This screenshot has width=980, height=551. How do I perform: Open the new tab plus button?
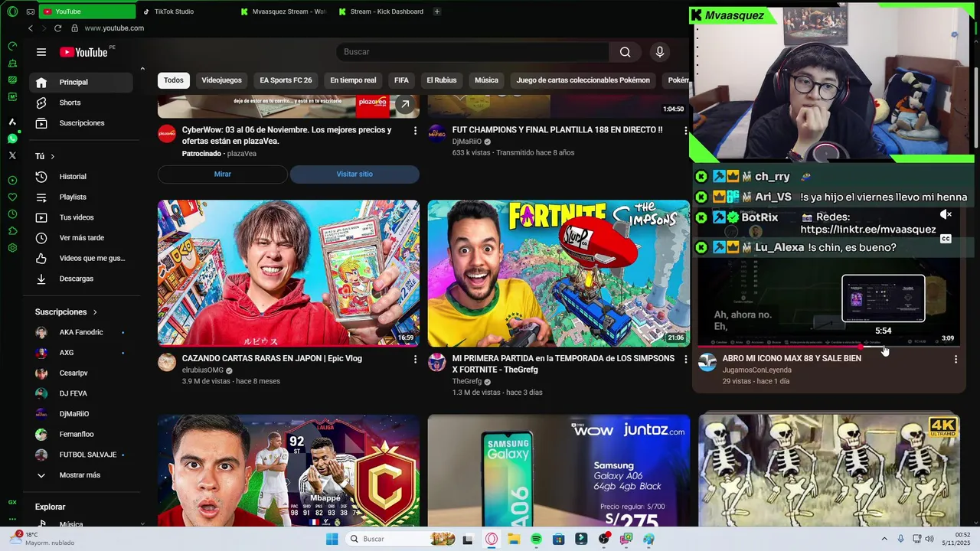click(437, 11)
